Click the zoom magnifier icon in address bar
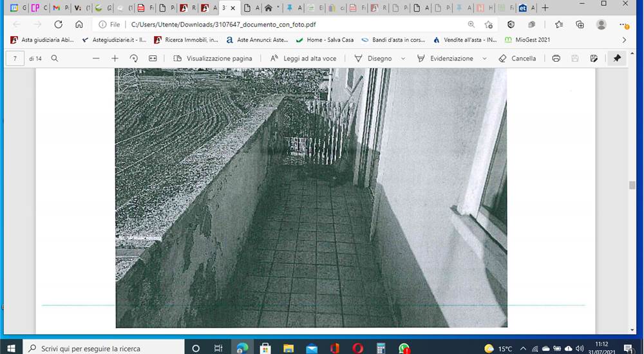Viewport: 644px width, 354px height. (x=471, y=24)
